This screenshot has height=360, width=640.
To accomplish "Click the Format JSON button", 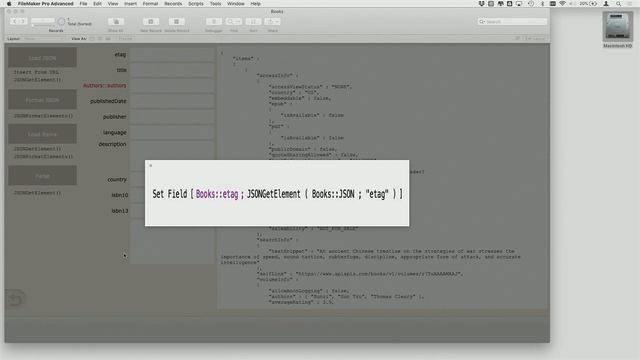I will pos(42,100).
